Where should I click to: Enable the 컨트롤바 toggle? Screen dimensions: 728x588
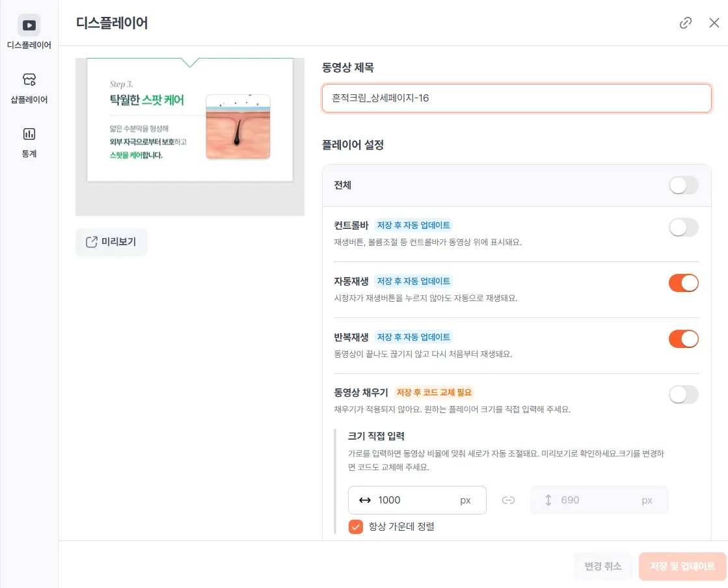pos(683,227)
